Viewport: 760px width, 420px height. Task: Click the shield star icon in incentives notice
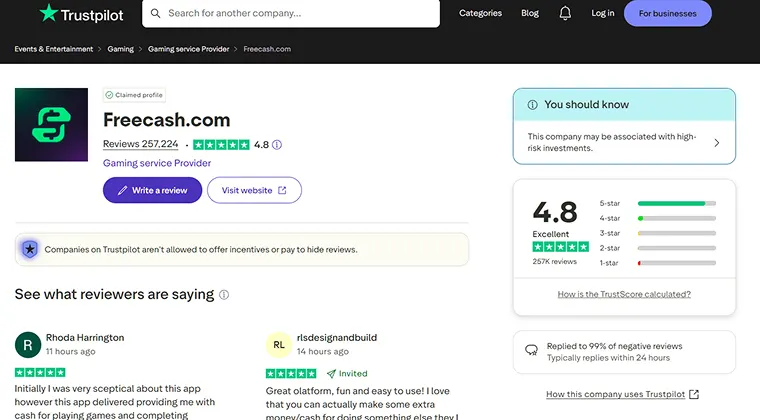pyautogui.click(x=30, y=249)
